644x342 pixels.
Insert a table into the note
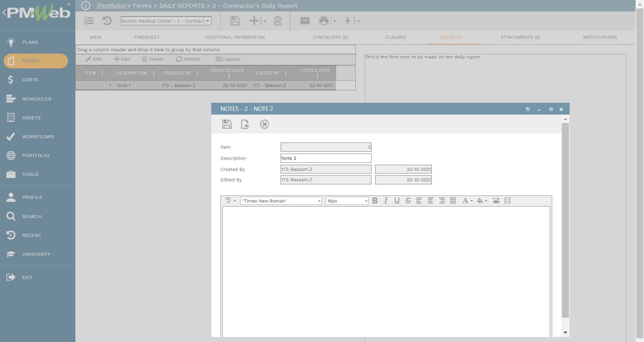(x=507, y=201)
